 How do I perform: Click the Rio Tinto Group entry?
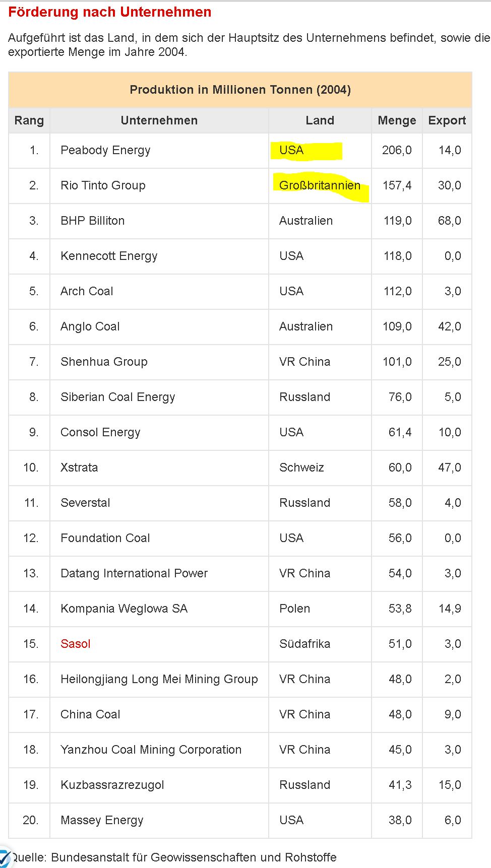pyautogui.click(x=103, y=185)
